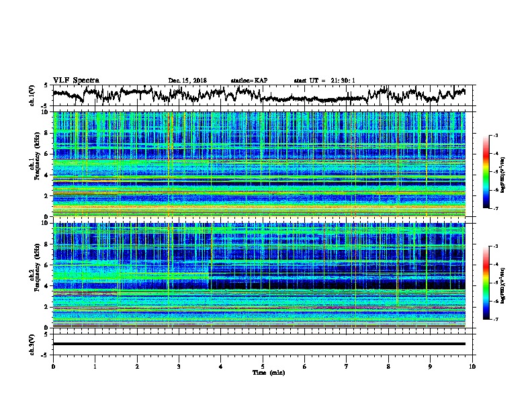Click the '-7' label on ch.2 colorbar
This screenshot has width=532, height=411.
pos(495,319)
